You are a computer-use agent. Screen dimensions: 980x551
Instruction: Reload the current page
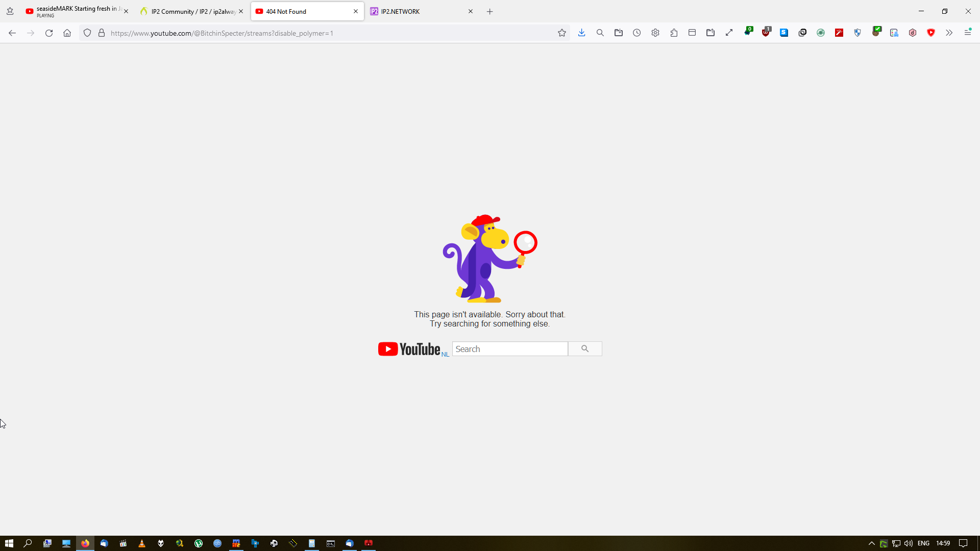[x=49, y=33]
